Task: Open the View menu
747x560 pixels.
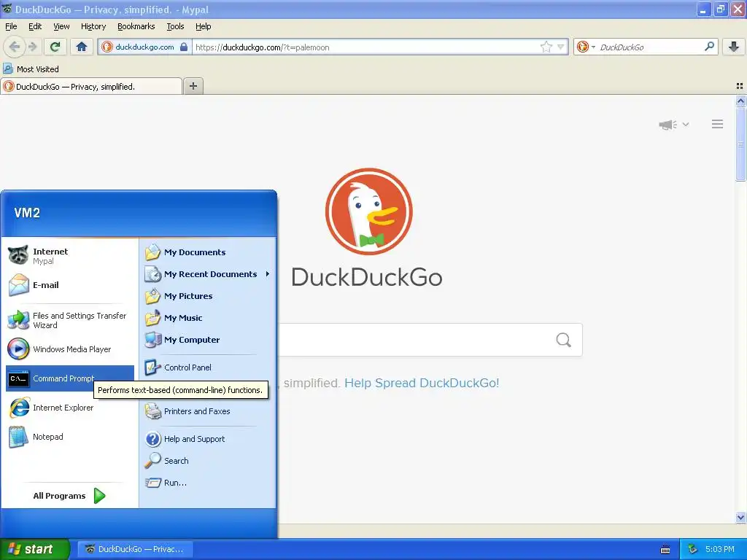Action: tap(61, 26)
